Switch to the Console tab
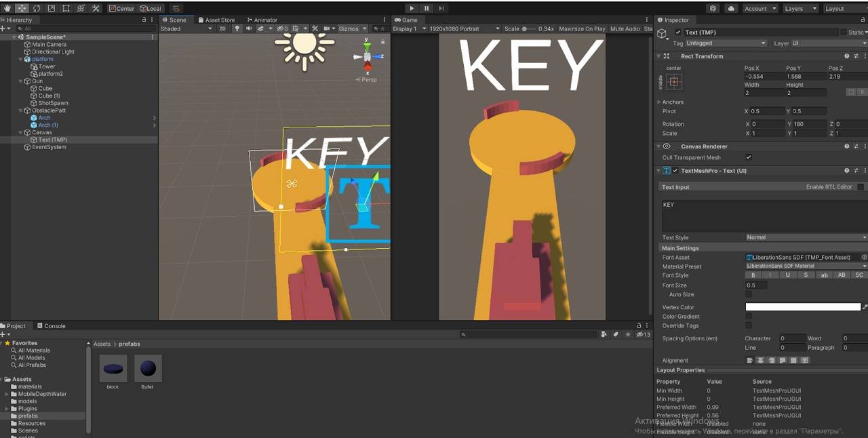Screen dimensions: 868x438 (x=52, y=326)
